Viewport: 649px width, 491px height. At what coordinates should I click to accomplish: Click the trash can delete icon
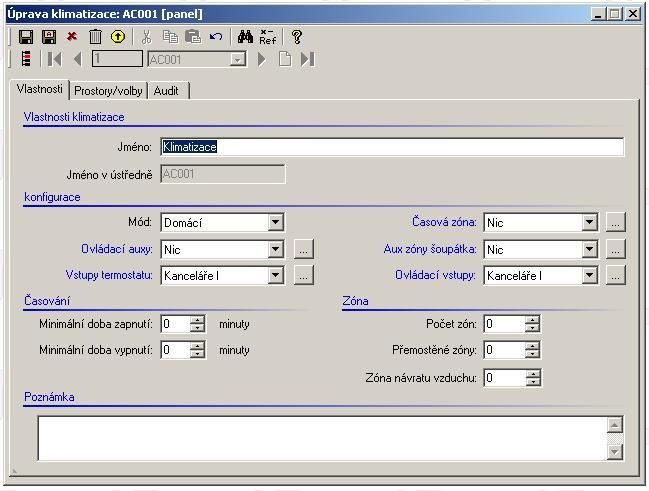[x=95, y=37]
